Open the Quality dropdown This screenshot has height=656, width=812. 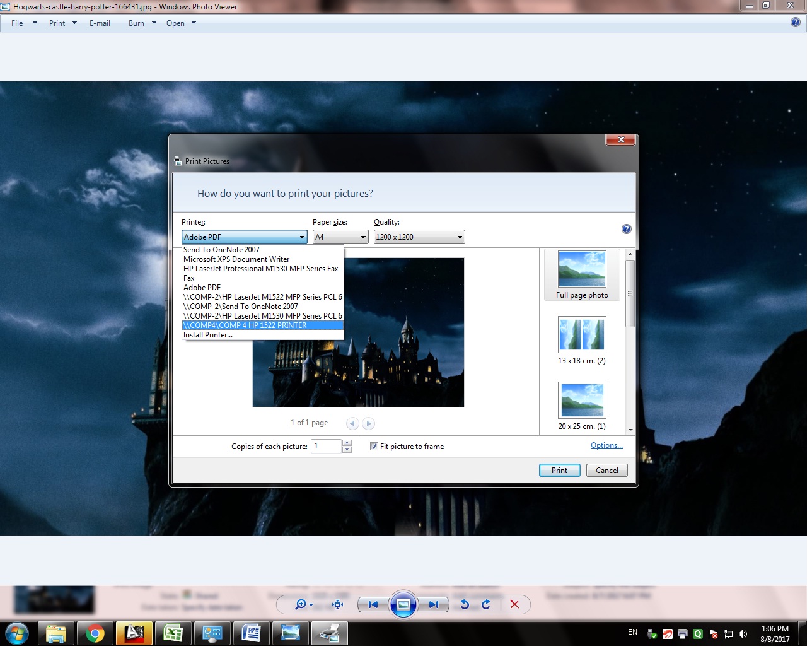(x=419, y=237)
